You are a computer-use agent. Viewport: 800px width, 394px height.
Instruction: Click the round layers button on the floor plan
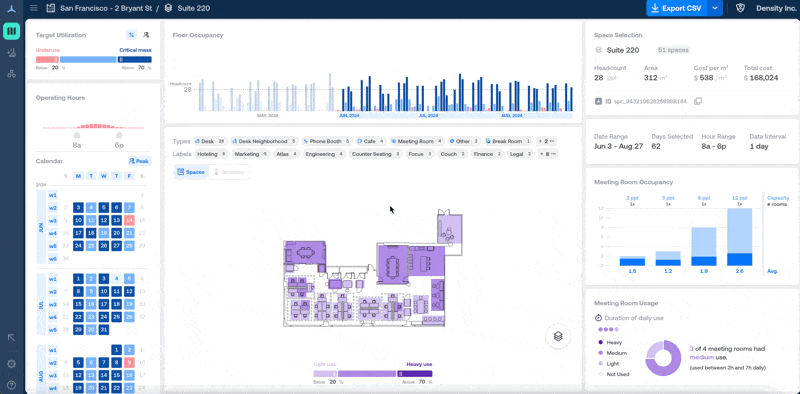coord(558,336)
